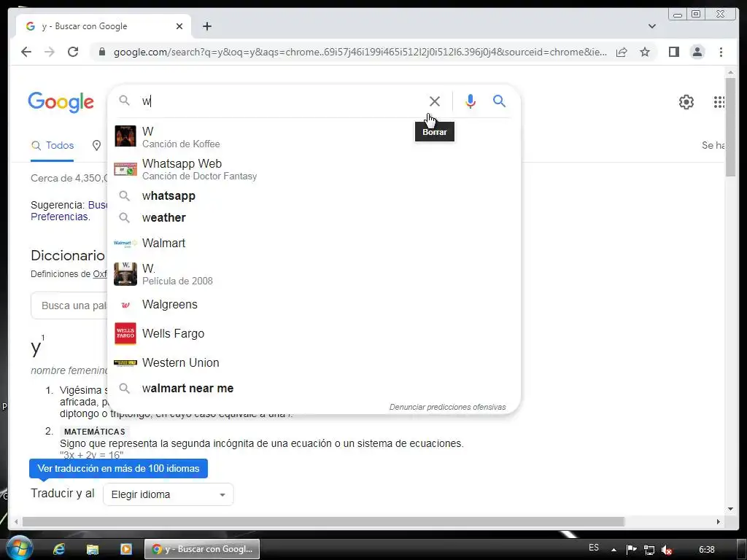
Task: Open the tab search chevron
Action: (652, 26)
